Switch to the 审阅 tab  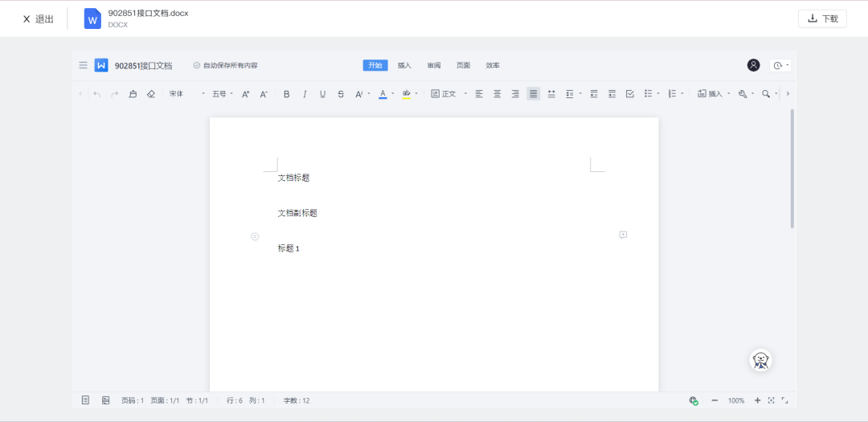pos(434,65)
